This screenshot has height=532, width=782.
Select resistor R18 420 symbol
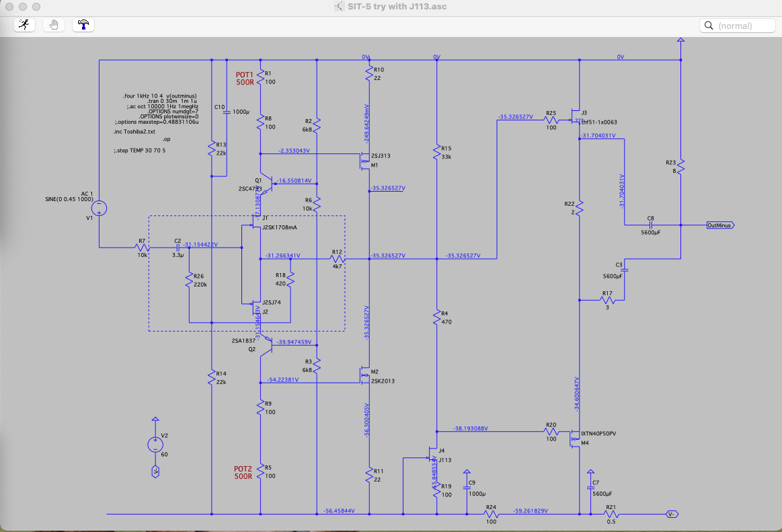click(x=290, y=279)
